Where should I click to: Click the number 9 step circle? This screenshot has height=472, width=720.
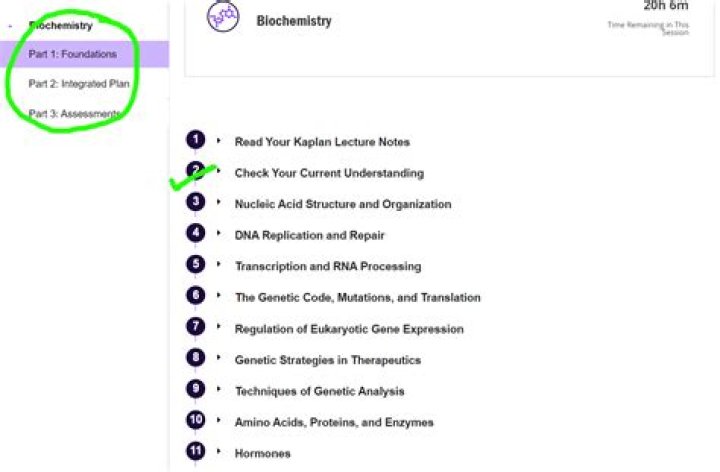coord(196,389)
